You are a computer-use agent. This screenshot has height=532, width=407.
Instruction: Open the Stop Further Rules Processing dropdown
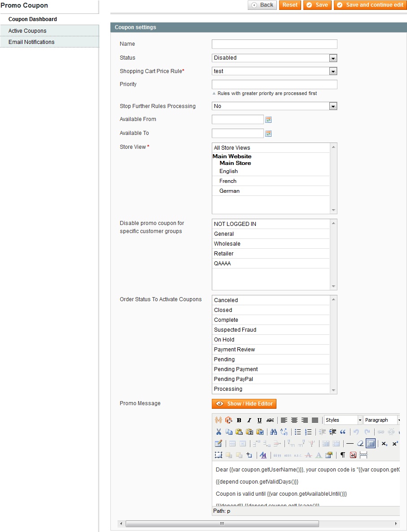[x=332, y=106]
